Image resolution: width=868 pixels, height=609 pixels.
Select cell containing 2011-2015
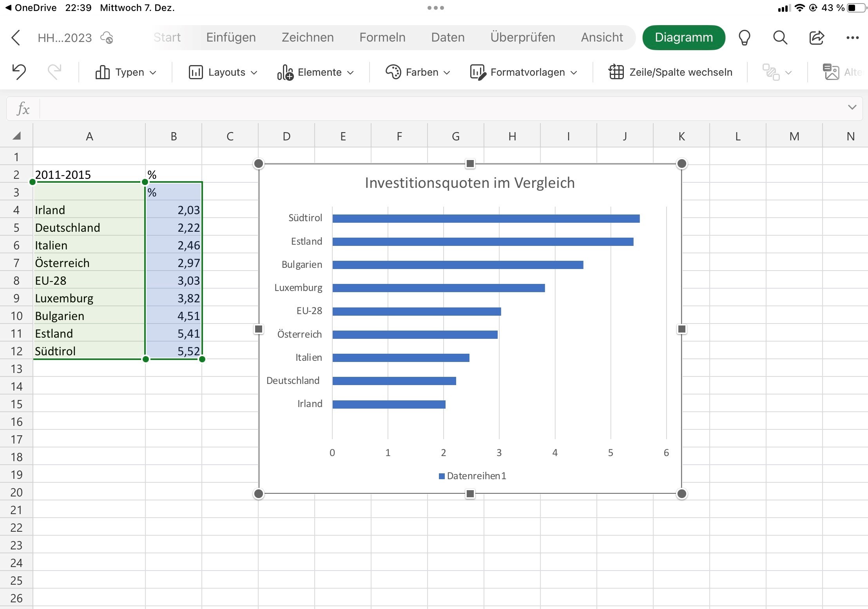89,175
